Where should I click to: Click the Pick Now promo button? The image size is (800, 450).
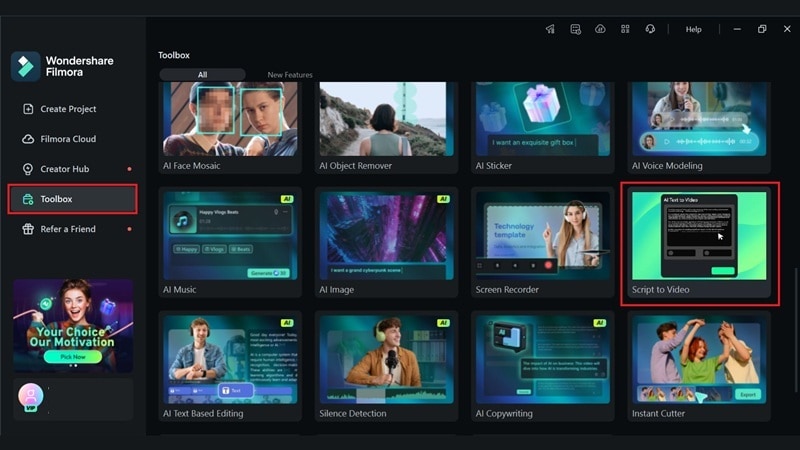pos(72,357)
